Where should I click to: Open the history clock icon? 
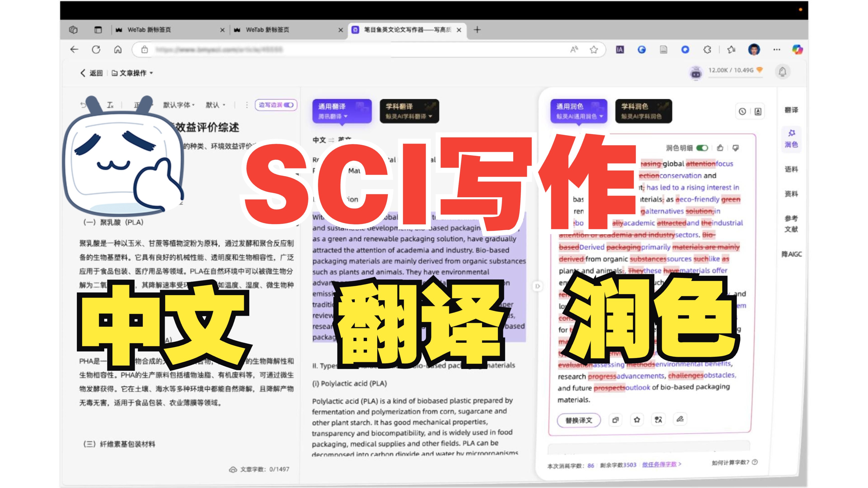742,112
